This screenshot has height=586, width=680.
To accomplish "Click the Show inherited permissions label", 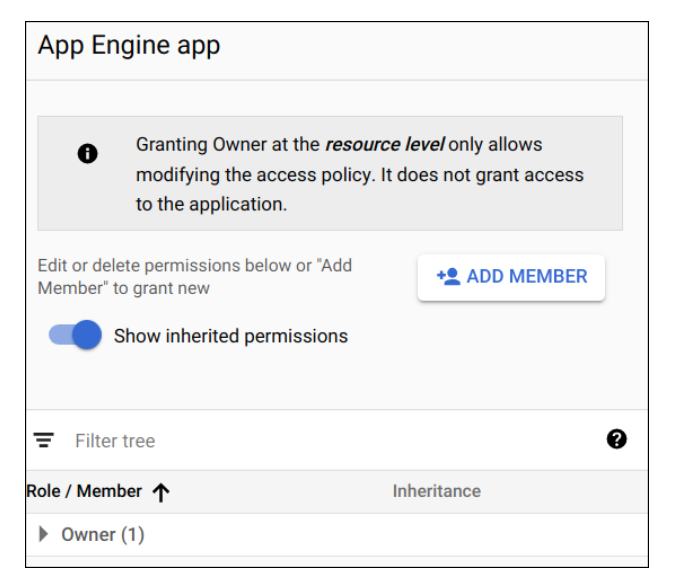I will tap(231, 336).
